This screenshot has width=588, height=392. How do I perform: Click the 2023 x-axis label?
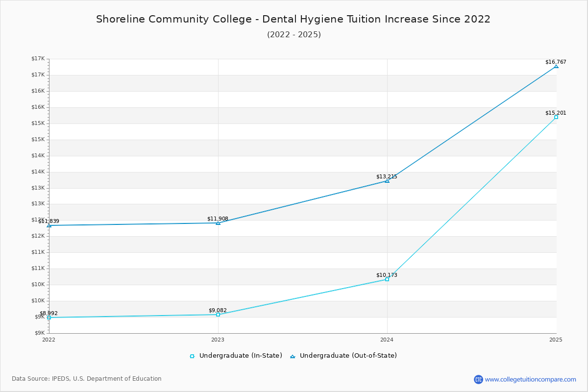click(x=218, y=339)
